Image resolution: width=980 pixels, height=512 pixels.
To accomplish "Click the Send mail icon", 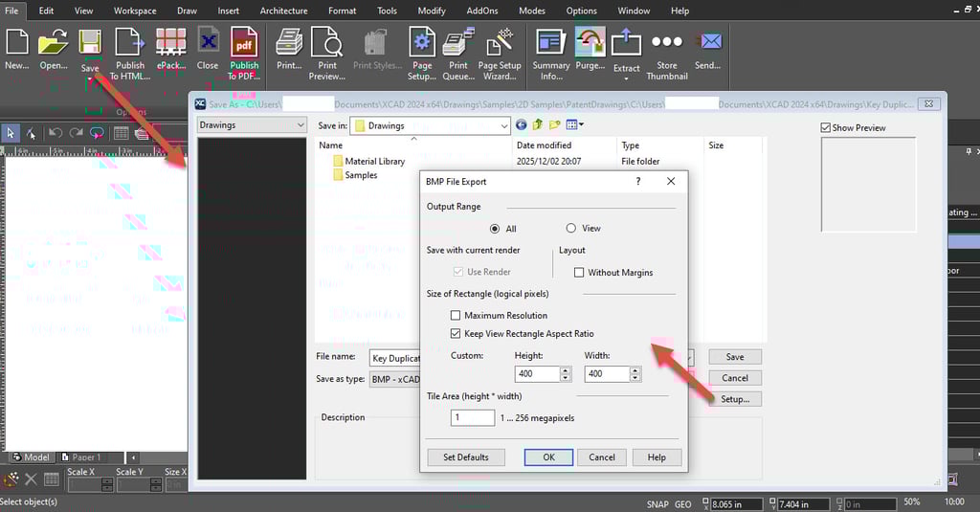I will (x=708, y=42).
